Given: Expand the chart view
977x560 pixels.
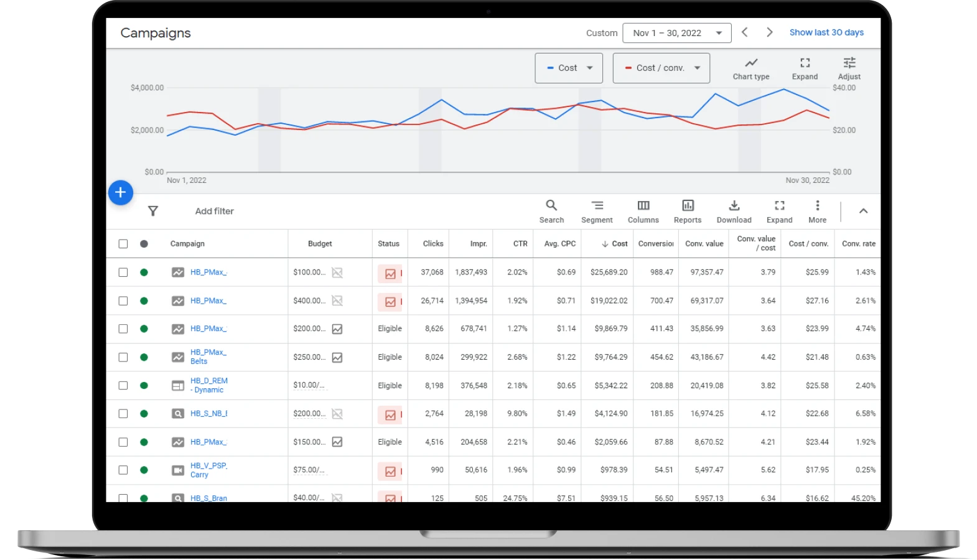Looking at the screenshot, I should (x=805, y=68).
